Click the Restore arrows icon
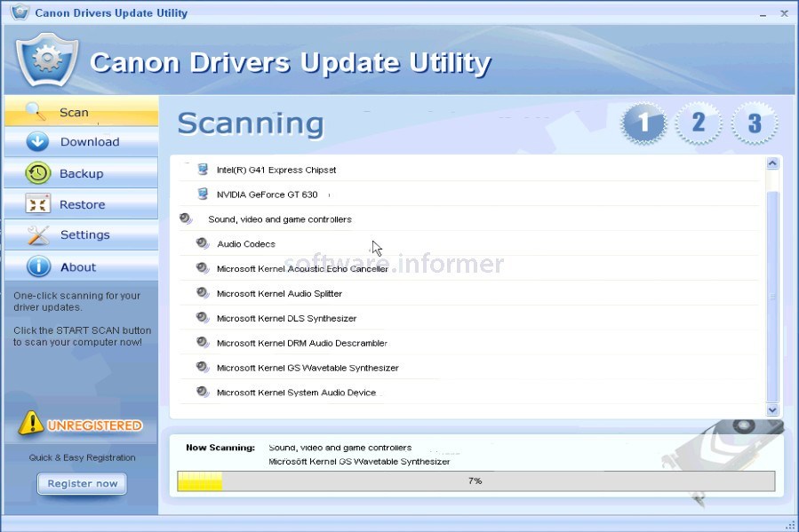This screenshot has height=532, width=799. click(37, 204)
